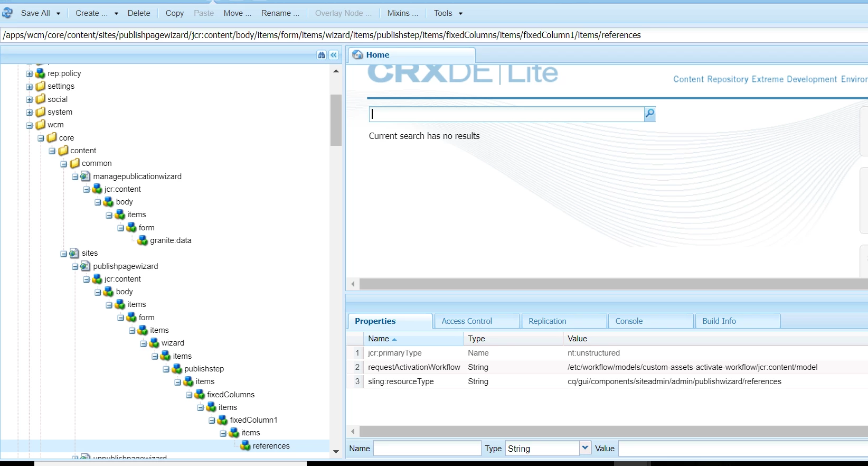
Task: Click the Rename toolbar button
Action: coord(280,13)
